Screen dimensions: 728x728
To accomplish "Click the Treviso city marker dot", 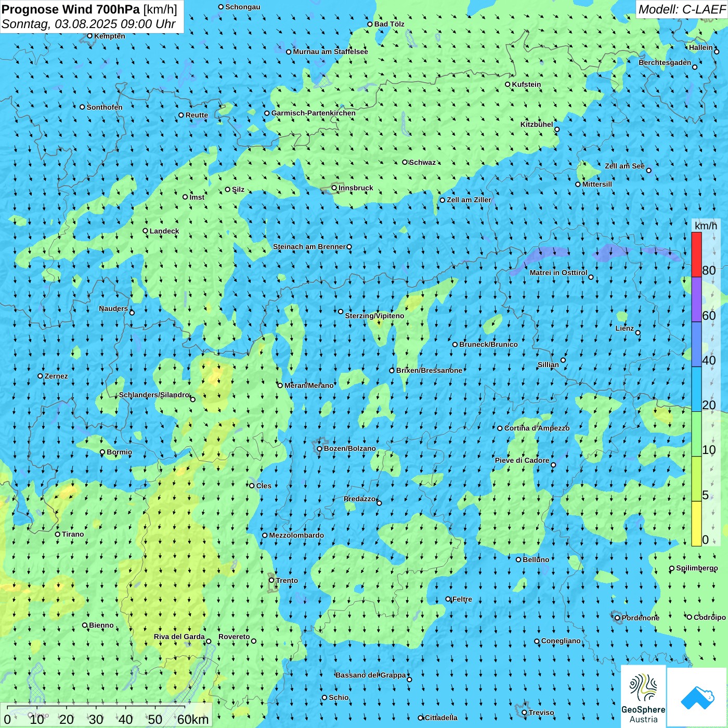I will 524,712.
